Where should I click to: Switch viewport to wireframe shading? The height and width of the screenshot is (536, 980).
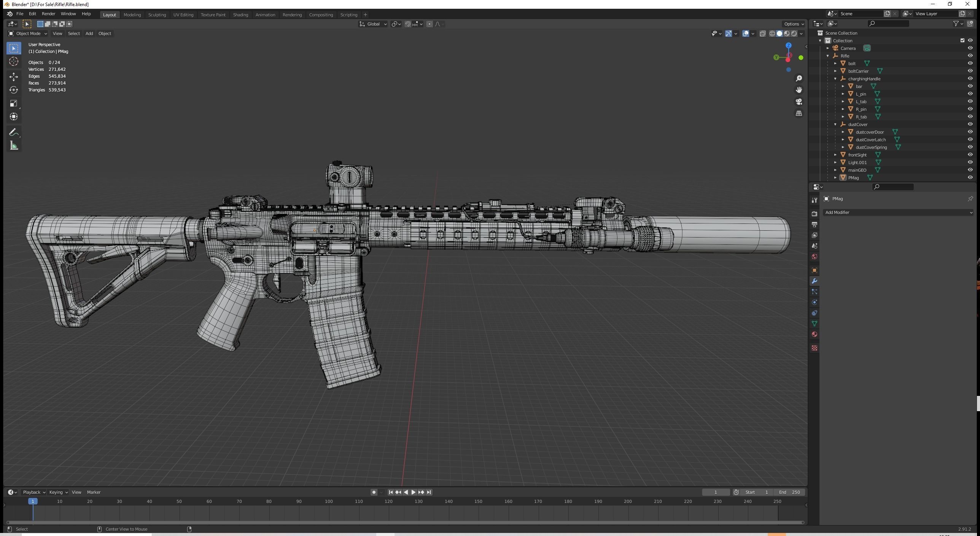(772, 33)
